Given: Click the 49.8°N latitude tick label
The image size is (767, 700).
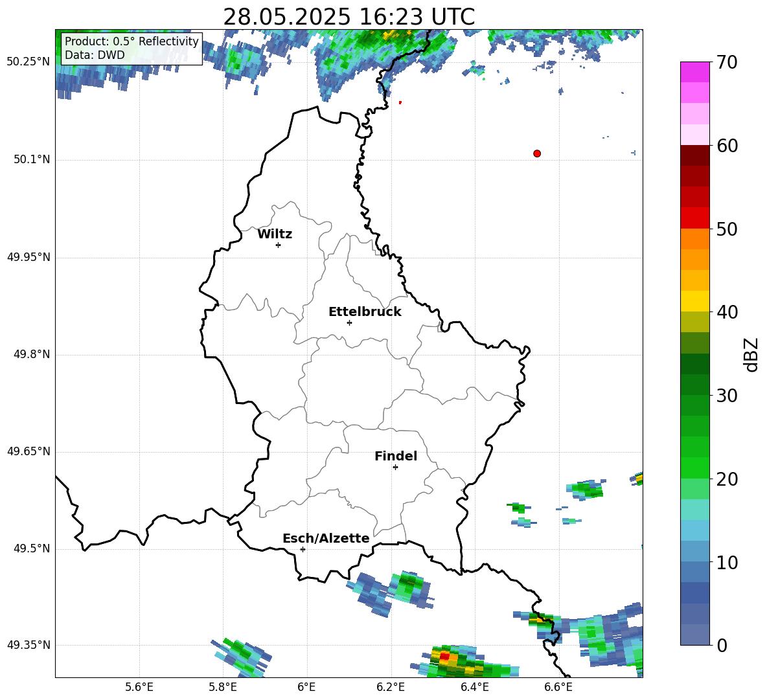Looking at the screenshot, I should (32, 354).
